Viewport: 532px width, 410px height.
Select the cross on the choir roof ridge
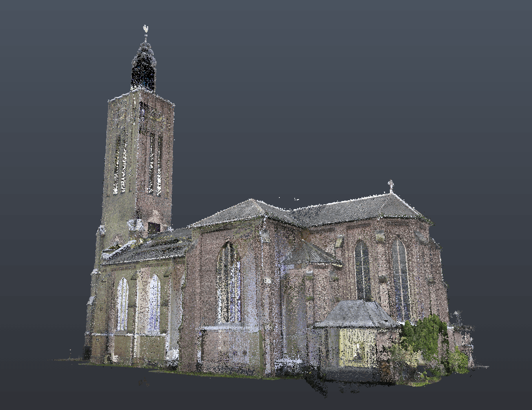point(391,186)
